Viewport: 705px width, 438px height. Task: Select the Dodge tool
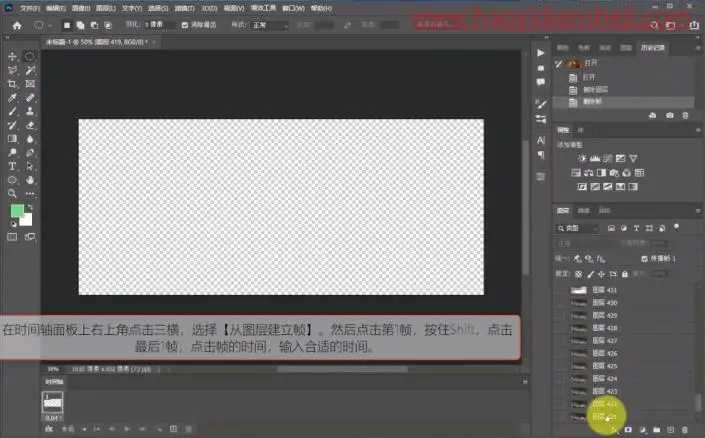click(x=13, y=152)
